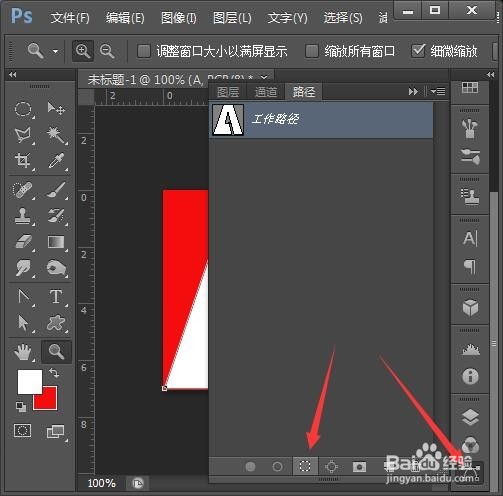Enable zoom all windows checkbox
Image resolution: width=503 pixels, height=496 pixels.
[312, 51]
